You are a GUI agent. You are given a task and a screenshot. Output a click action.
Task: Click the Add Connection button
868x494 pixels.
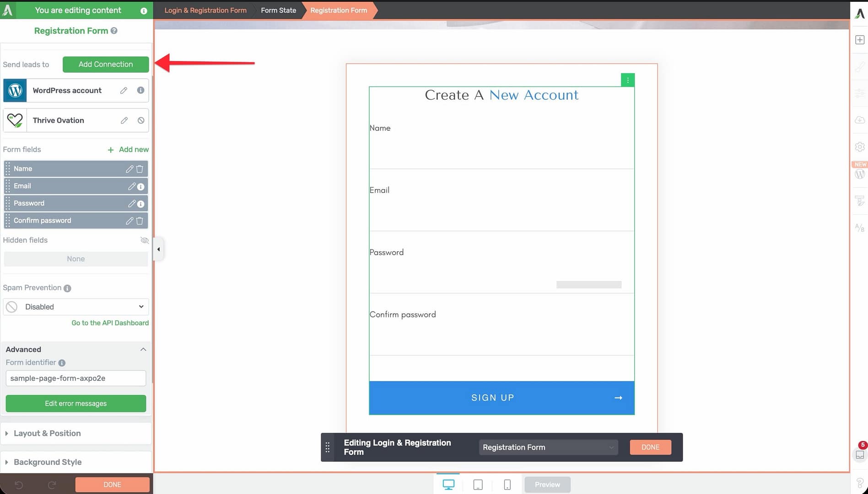point(106,64)
